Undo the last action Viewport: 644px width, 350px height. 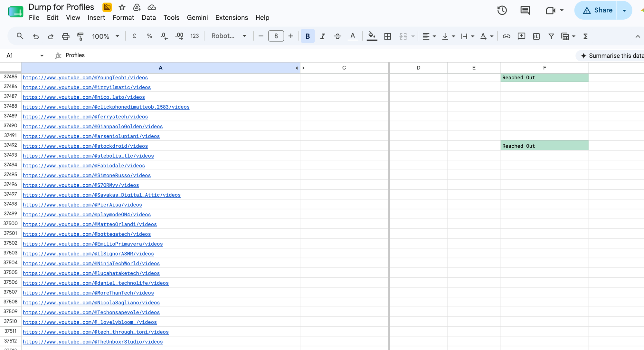click(x=36, y=36)
